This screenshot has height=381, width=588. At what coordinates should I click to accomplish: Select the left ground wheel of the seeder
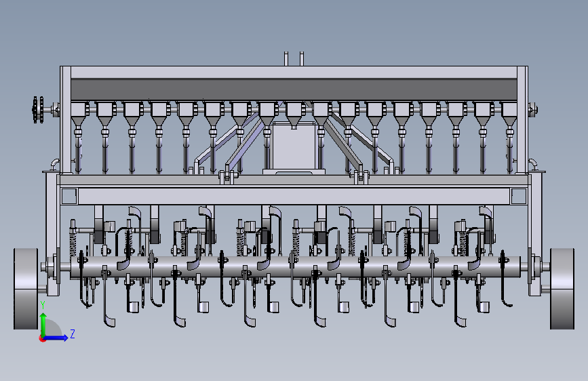26,289
